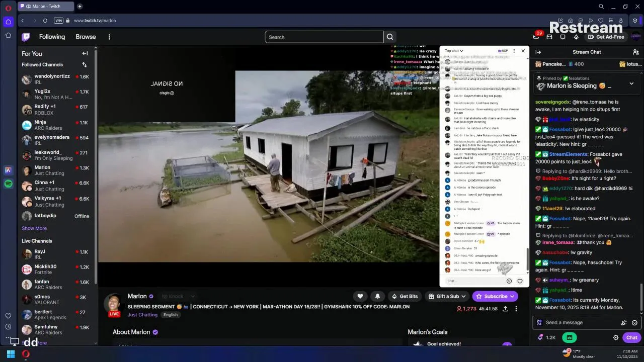Open the Whispers chat bubble icon
644x362 pixels.
tap(563, 37)
